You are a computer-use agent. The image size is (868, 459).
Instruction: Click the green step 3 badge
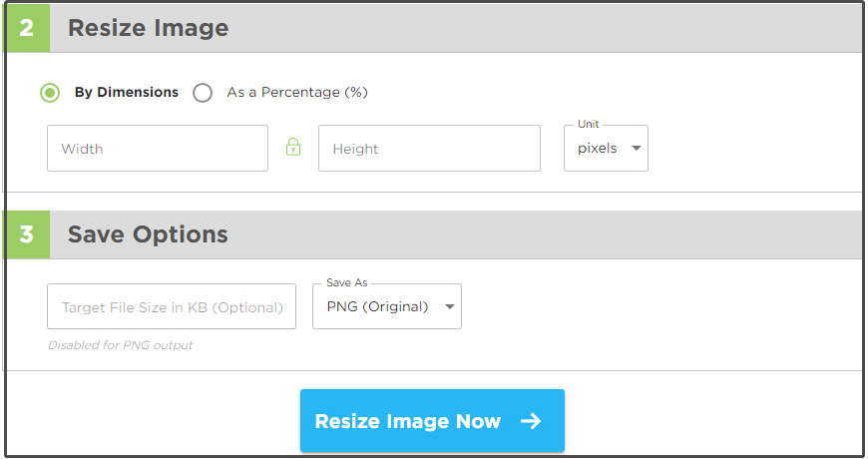27,234
